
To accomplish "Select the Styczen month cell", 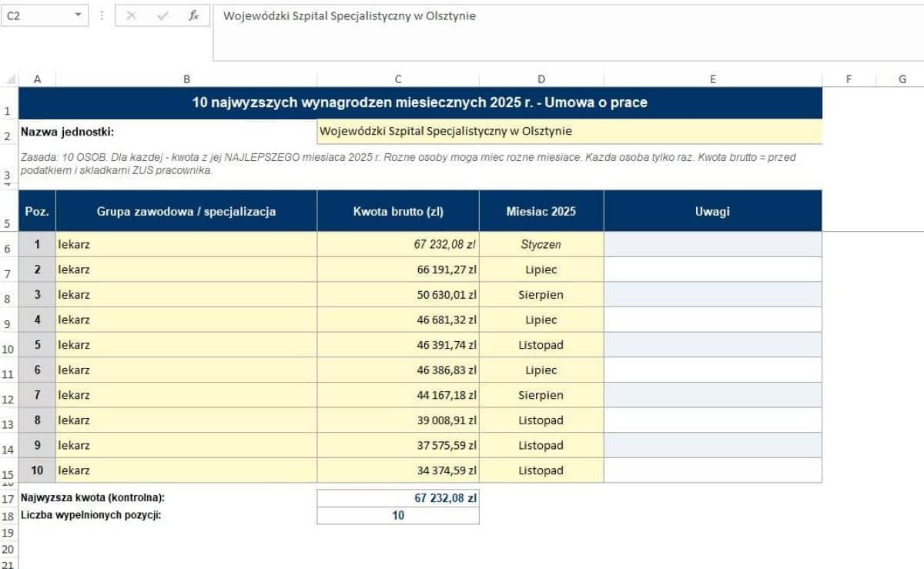I will coord(541,244).
